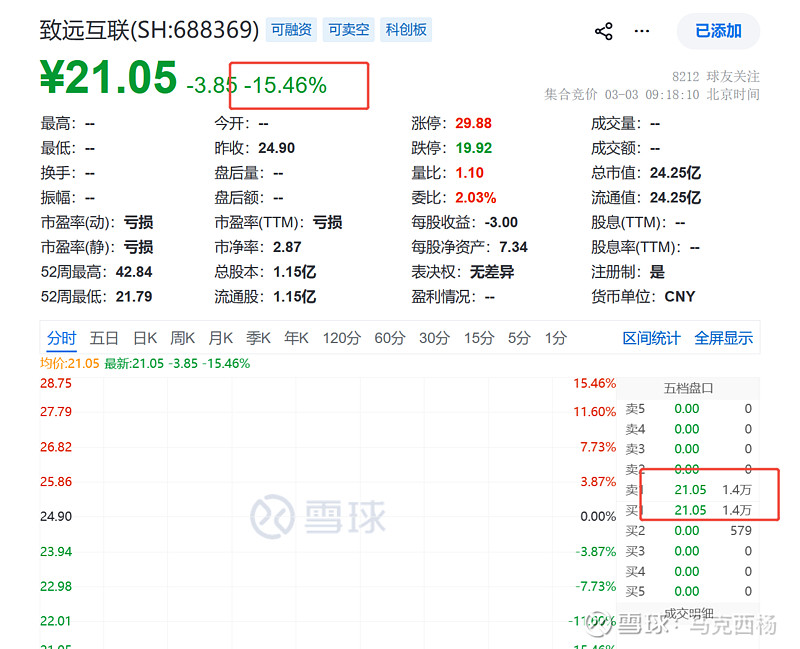Click the 卖5 order book row

(x=689, y=409)
